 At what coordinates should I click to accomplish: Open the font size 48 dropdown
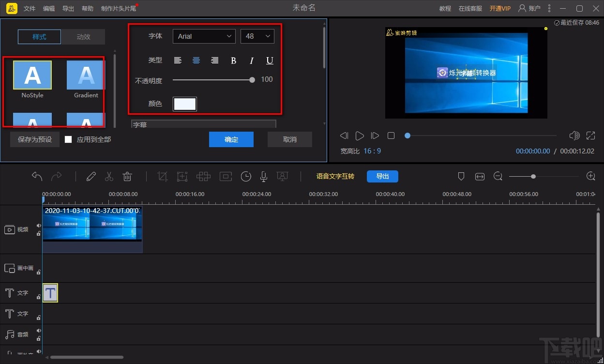click(257, 36)
